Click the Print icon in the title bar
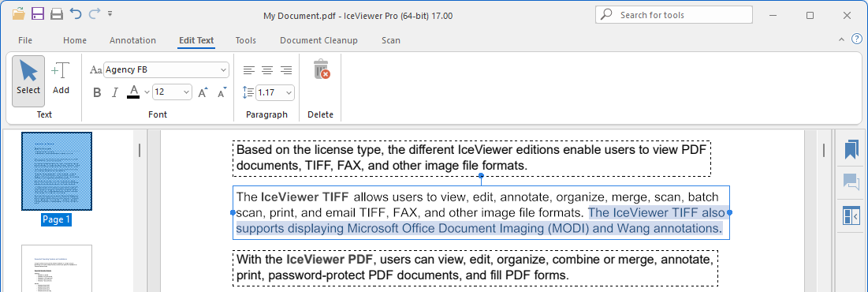 click(57, 14)
